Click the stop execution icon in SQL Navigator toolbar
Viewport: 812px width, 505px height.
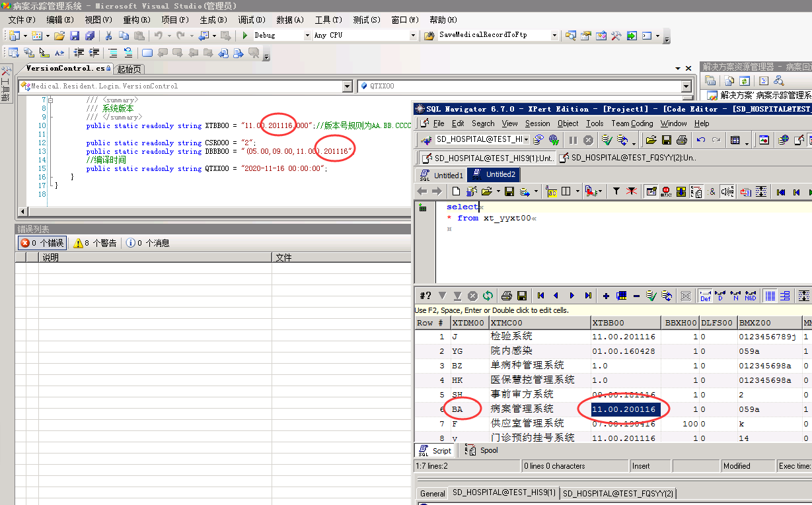[x=588, y=140]
